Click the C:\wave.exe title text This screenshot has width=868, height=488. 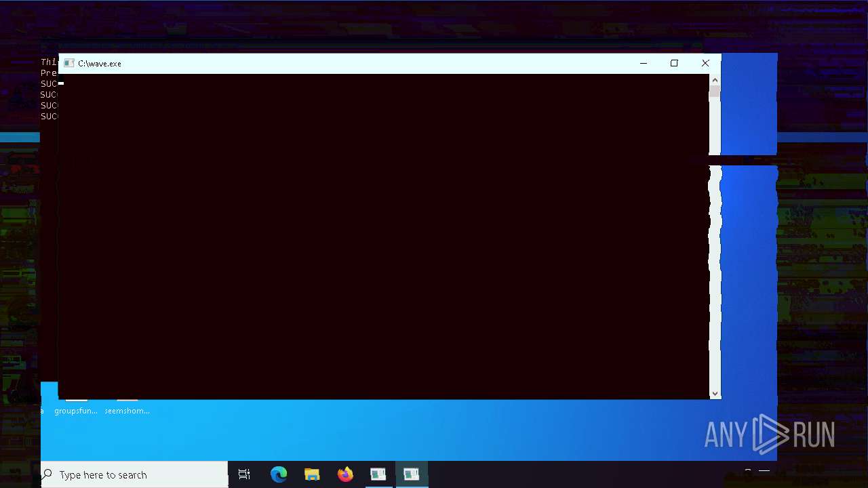pos(100,63)
